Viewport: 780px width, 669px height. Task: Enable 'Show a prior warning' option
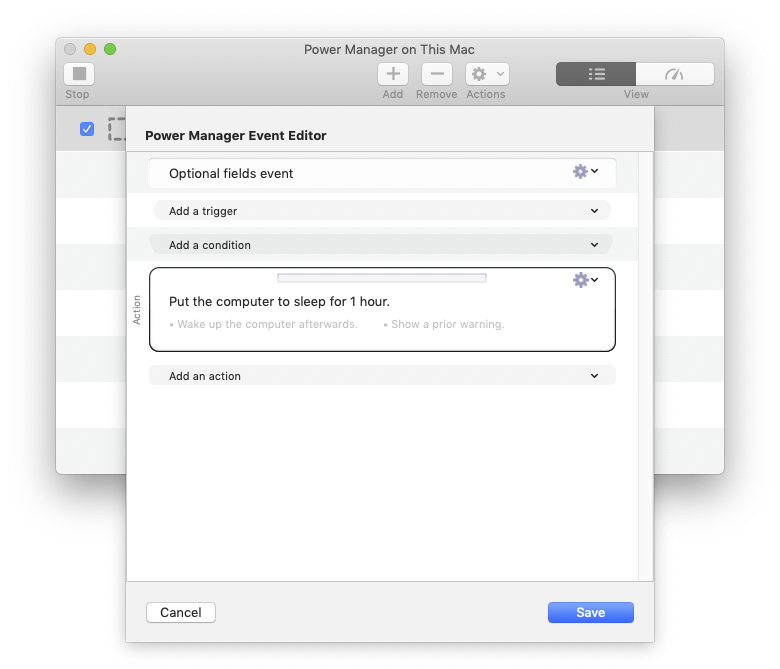click(444, 324)
